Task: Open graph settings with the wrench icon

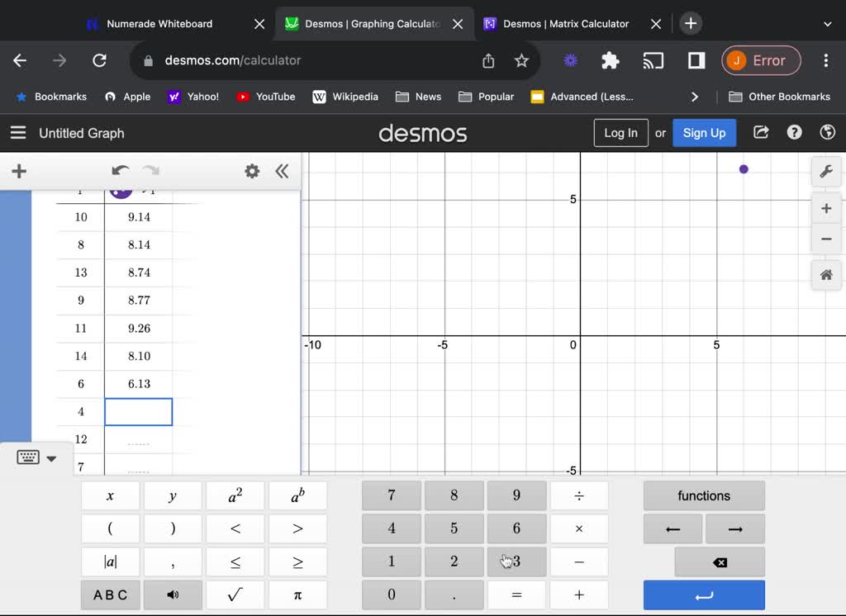Action: (x=826, y=171)
